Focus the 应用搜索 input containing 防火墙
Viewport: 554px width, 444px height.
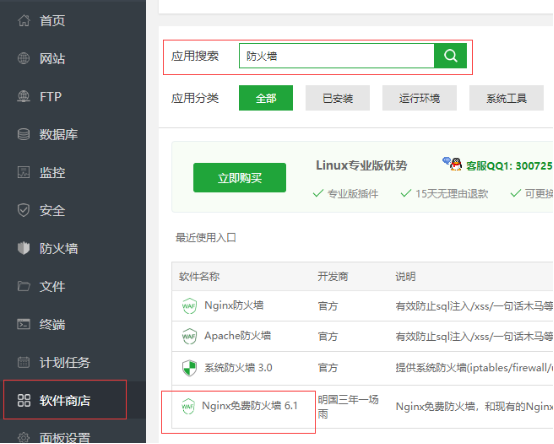pos(337,55)
